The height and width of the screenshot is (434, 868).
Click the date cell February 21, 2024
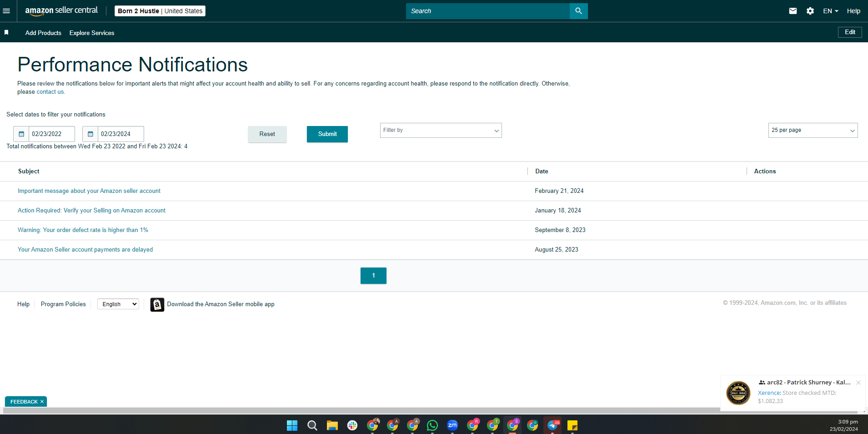[x=559, y=191]
